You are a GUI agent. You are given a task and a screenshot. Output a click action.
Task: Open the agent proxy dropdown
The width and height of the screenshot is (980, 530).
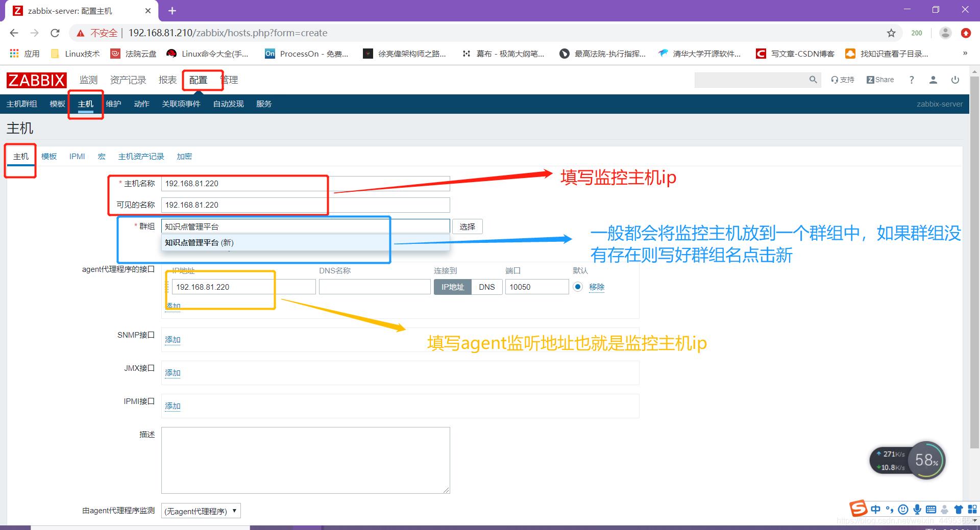pyautogui.click(x=201, y=511)
